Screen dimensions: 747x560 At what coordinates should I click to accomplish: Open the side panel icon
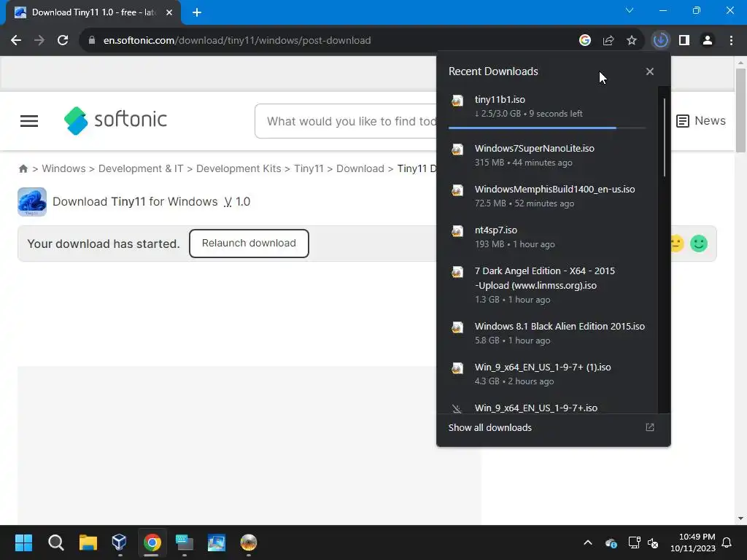[684, 41]
